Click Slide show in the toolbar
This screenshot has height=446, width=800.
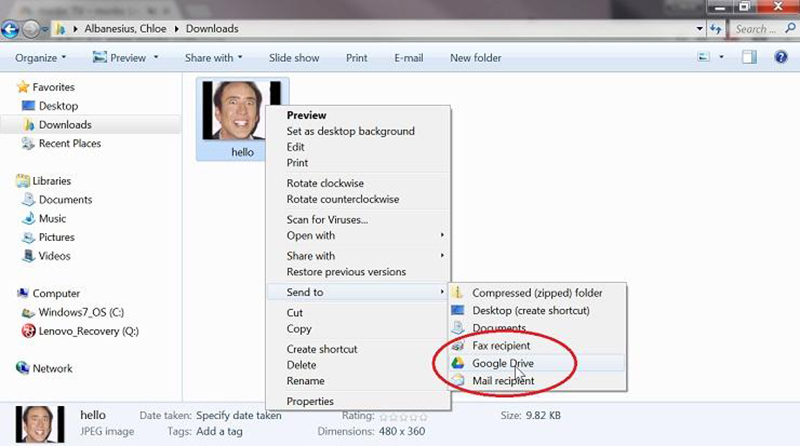point(294,58)
